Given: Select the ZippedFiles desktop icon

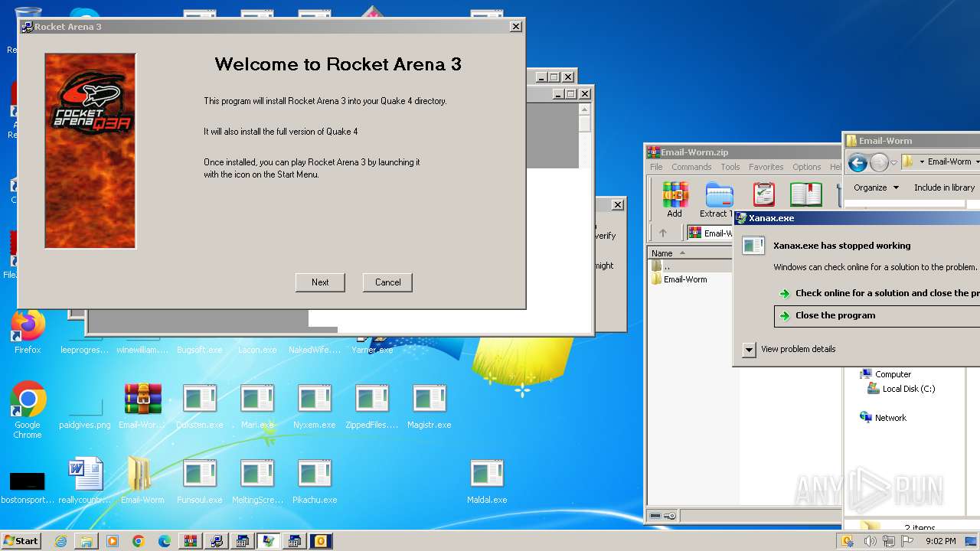Looking at the screenshot, I should point(372,406).
